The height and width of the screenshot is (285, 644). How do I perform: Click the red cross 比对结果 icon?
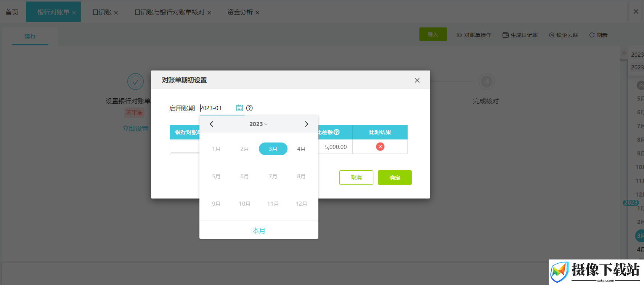380,147
